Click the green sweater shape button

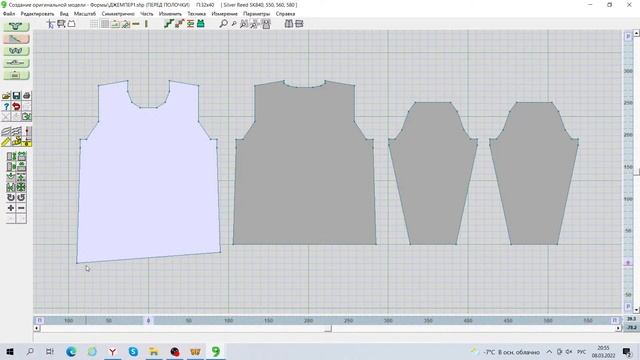(x=16, y=27)
